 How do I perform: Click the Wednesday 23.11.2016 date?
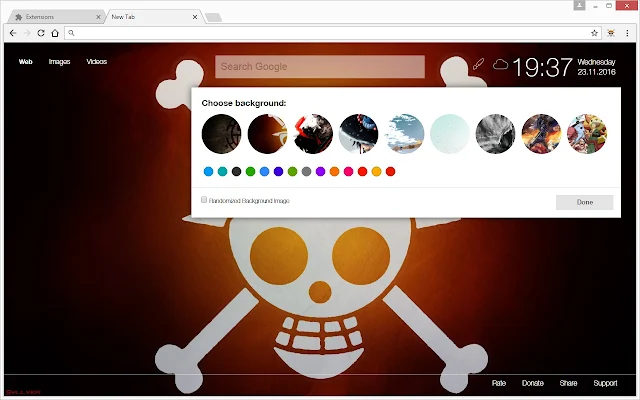(x=596, y=67)
